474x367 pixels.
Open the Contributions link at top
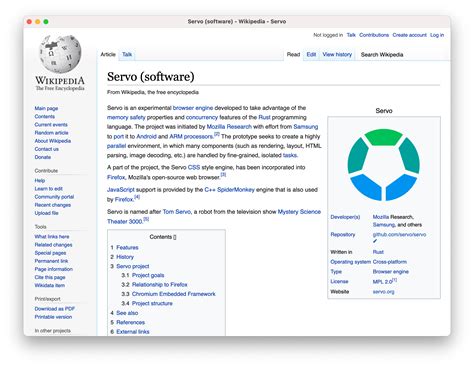(x=374, y=35)
